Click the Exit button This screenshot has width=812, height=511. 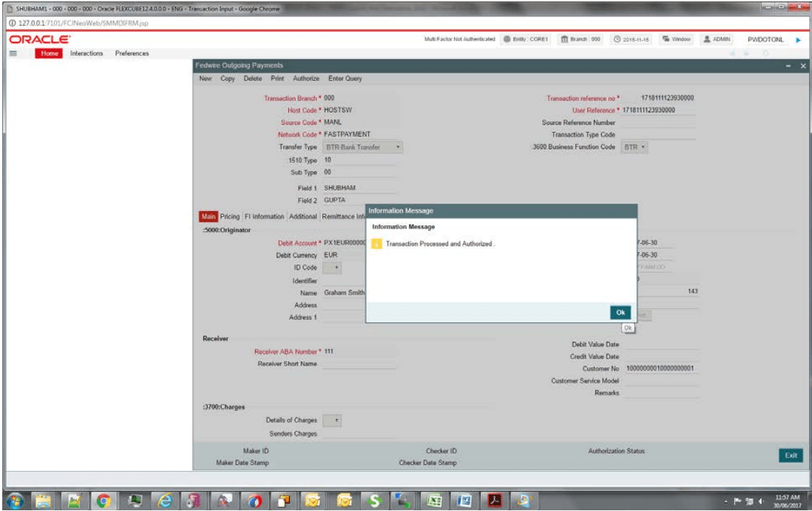(x=791, y=455)
